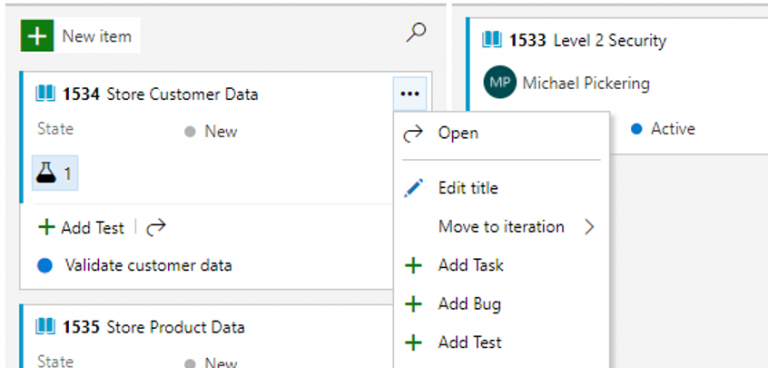Screen dimensions: 768x368
Task: Choose Add Task from the context menu
Action: (501, 266)
